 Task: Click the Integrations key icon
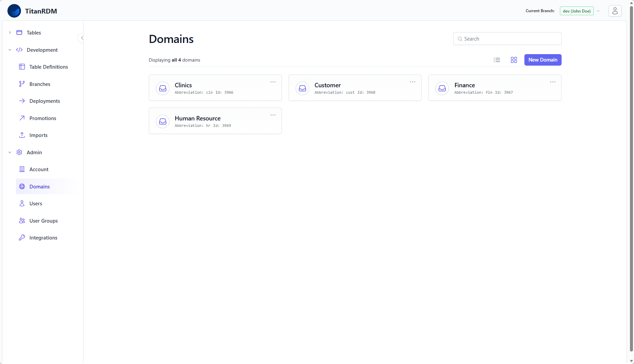click(22, 237)
